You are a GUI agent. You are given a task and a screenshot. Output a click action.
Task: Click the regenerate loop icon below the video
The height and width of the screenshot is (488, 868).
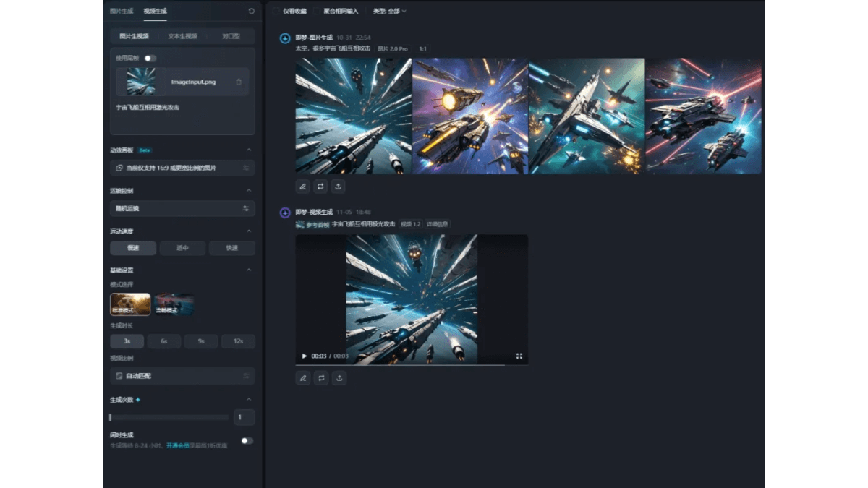(321, 377)
